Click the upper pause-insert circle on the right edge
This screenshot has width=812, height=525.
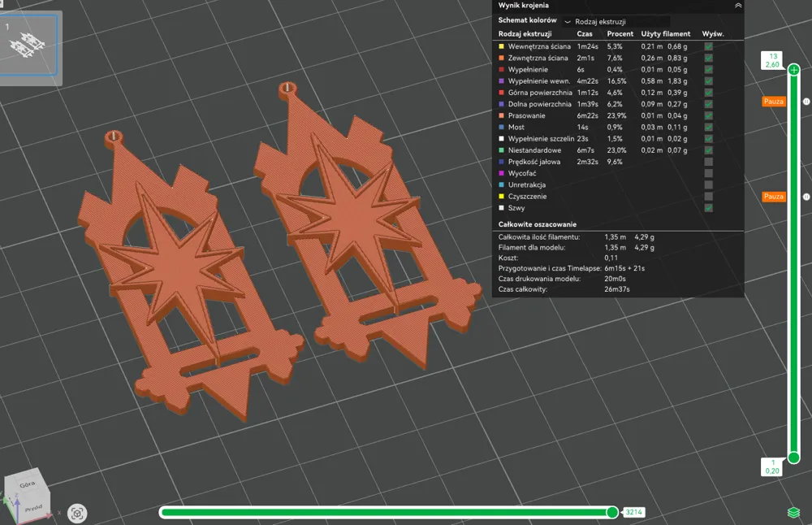(x=806, y=102)
